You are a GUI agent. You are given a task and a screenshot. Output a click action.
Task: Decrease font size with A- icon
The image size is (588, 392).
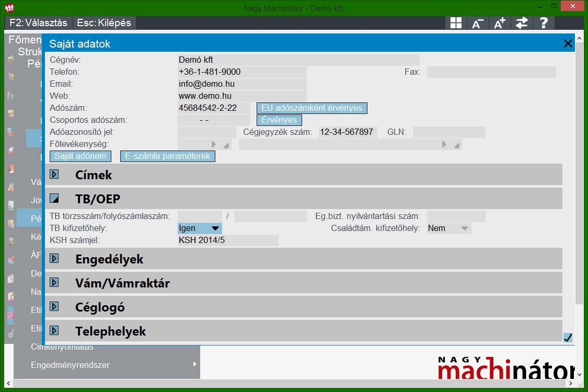click(477, 23)
